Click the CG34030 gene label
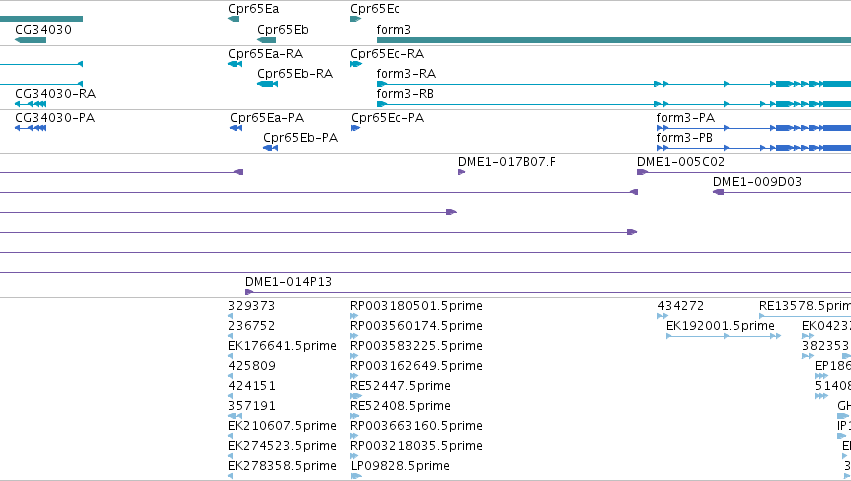This screenshot has width=851, height=481. 43,29
